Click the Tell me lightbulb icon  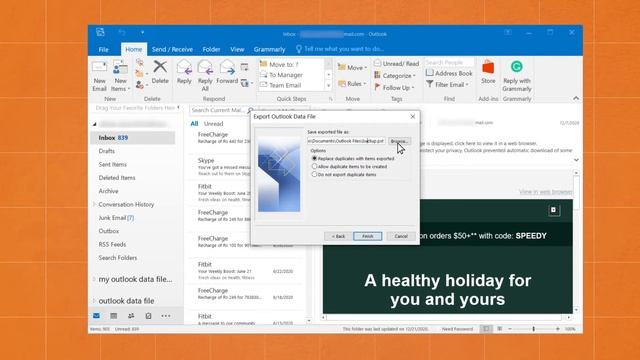coord(299,49)
